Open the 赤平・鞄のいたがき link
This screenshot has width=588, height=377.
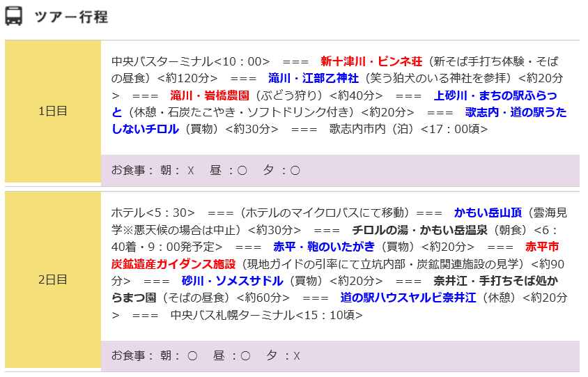tap(323, 247)
